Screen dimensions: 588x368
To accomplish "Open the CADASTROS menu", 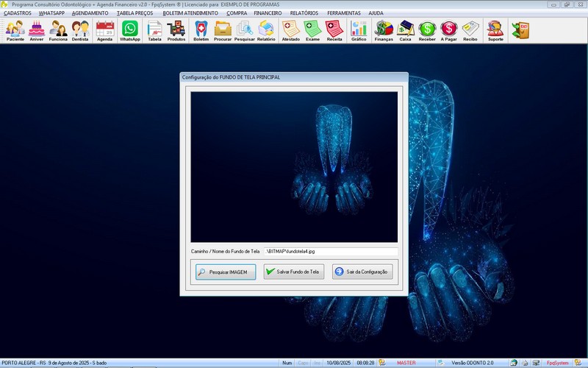I will [x=18, y=13].
